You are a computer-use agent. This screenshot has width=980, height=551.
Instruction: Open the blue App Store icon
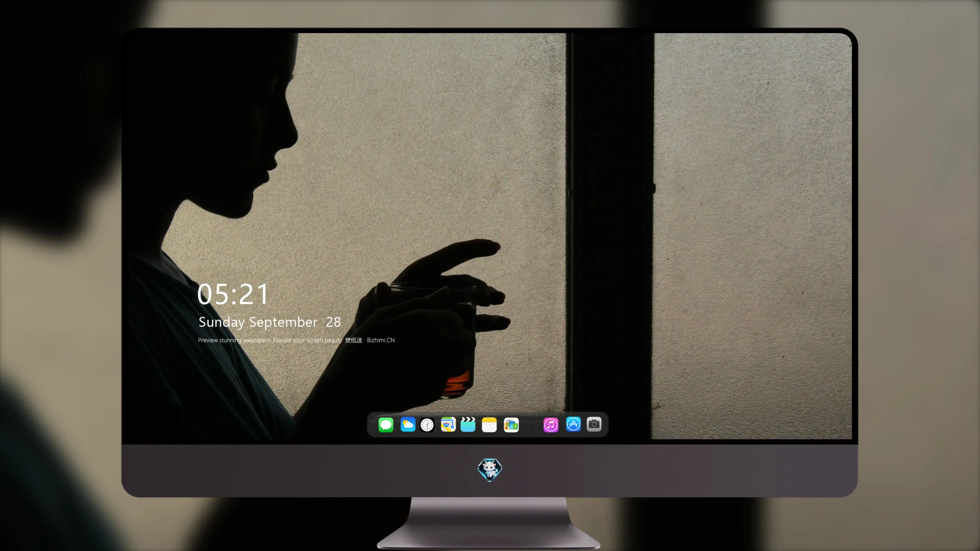[x=573, y=424]
